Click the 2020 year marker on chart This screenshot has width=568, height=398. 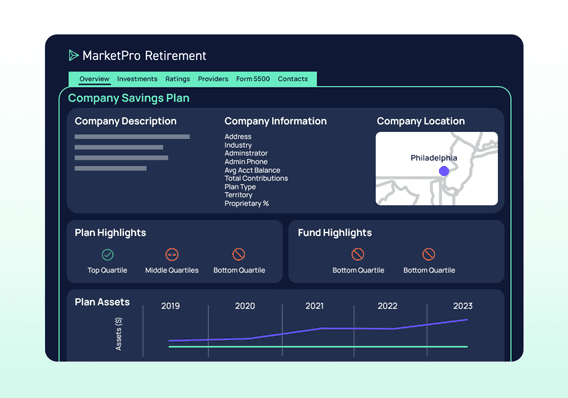(x=245, y=306)
